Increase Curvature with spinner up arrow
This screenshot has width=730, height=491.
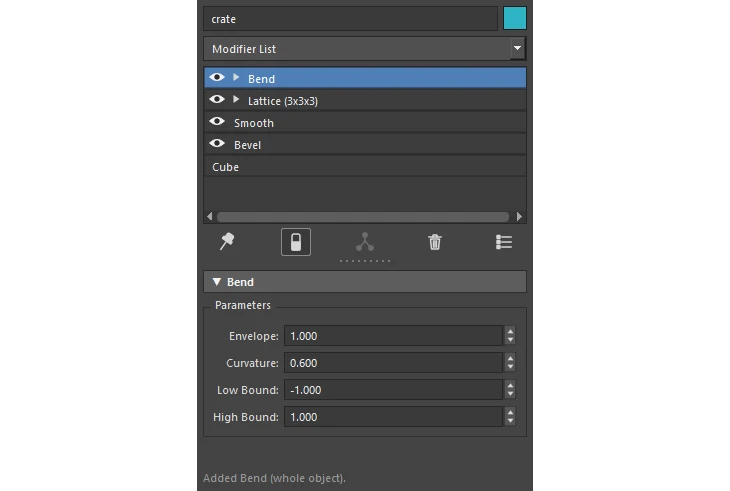click(x=510, y=358)
